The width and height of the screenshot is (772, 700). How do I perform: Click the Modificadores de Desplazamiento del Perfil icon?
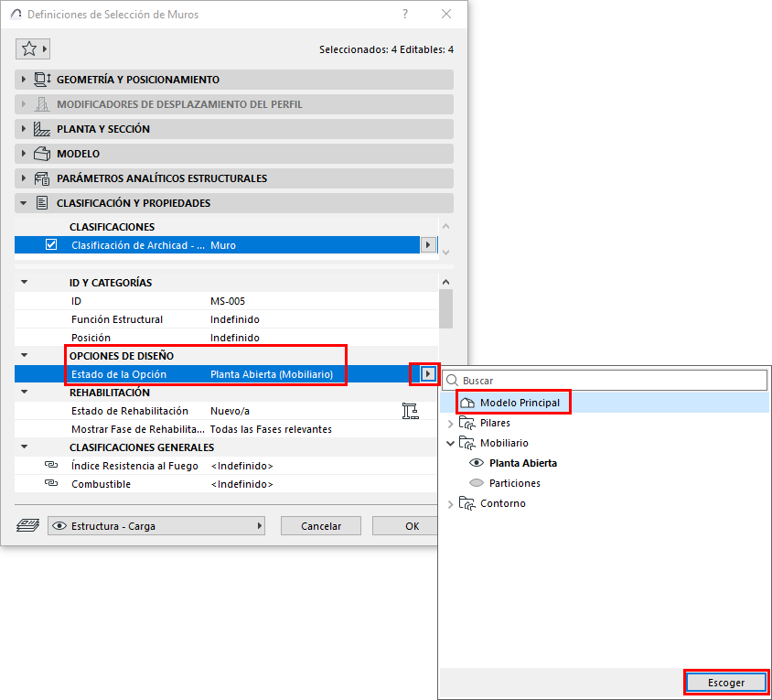point(42,104)
